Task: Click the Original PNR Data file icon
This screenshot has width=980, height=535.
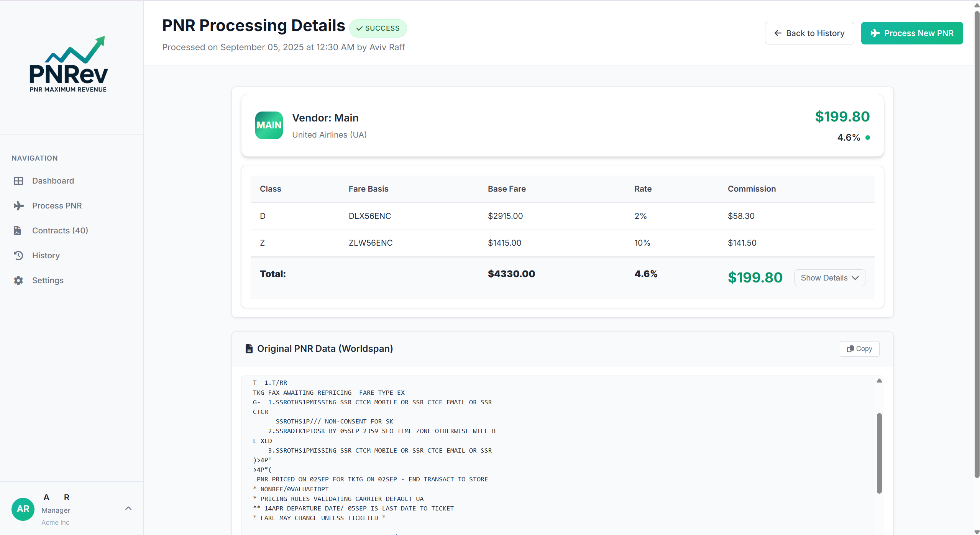Action: [249, 349]
